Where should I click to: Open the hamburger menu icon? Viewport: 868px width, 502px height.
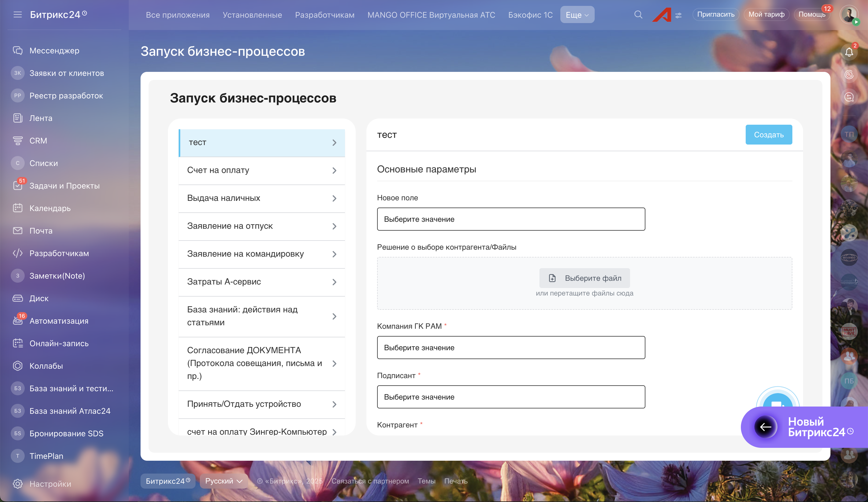point(17,14)
